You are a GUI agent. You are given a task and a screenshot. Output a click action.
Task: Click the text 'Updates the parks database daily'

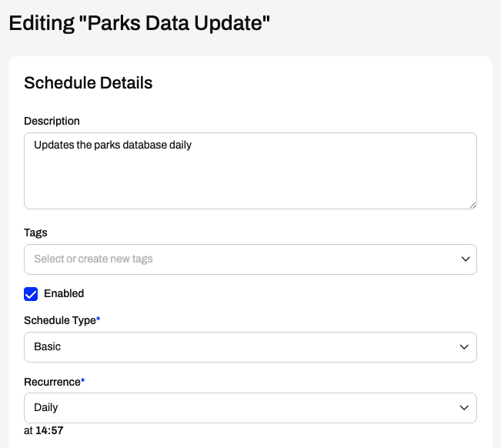pos(113,145)
